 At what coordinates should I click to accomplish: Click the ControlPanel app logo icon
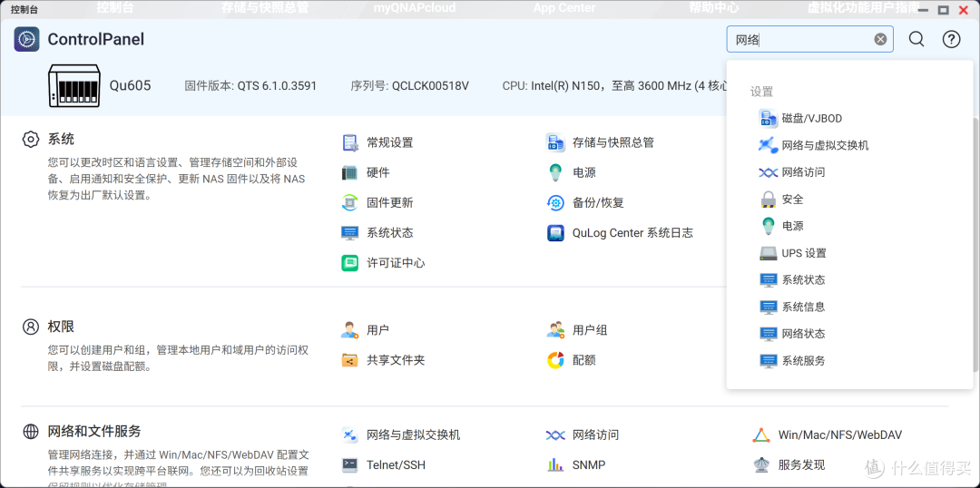coord(27,39)
